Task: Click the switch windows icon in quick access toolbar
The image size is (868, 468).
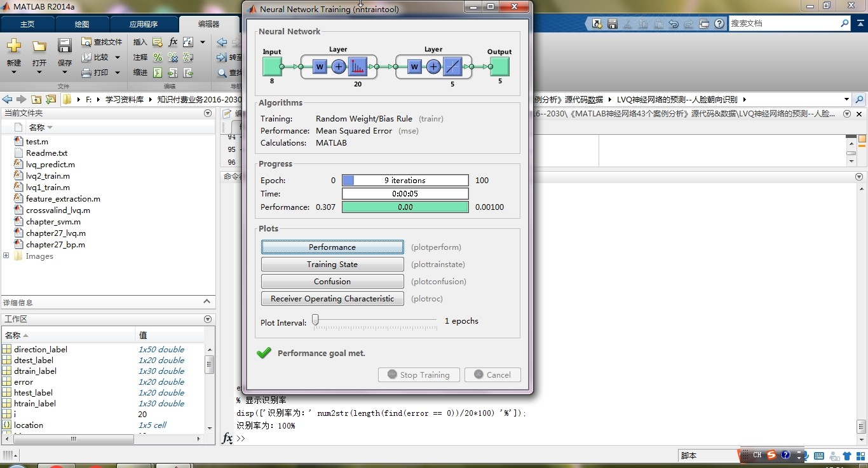Action: (x=704, y=24)
